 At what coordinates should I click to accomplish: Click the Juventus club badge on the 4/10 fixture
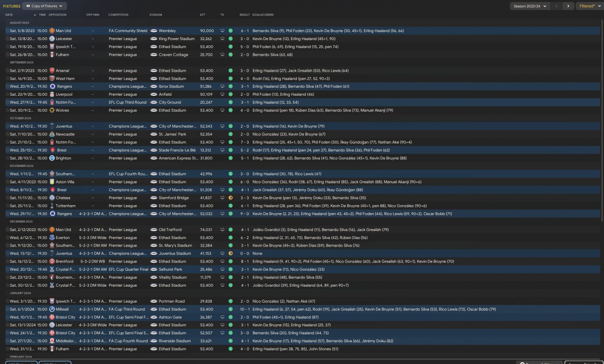[52, 126]
